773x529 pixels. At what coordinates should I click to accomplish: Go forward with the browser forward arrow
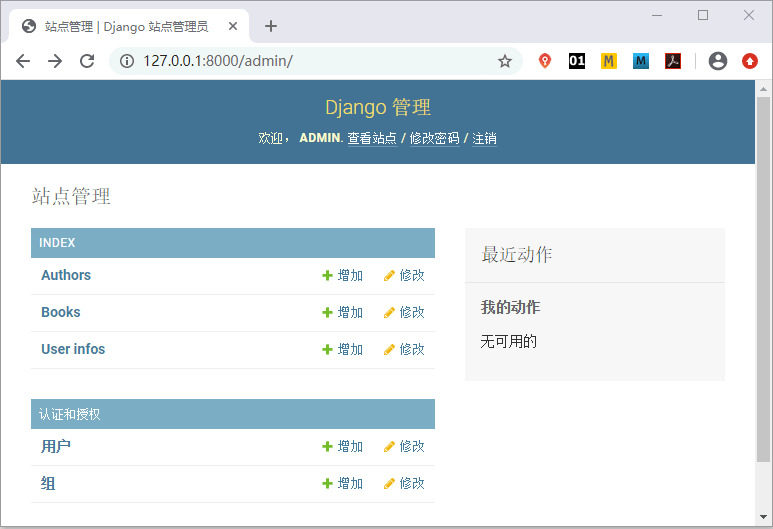pyautogui.click(x=55, y=61)
